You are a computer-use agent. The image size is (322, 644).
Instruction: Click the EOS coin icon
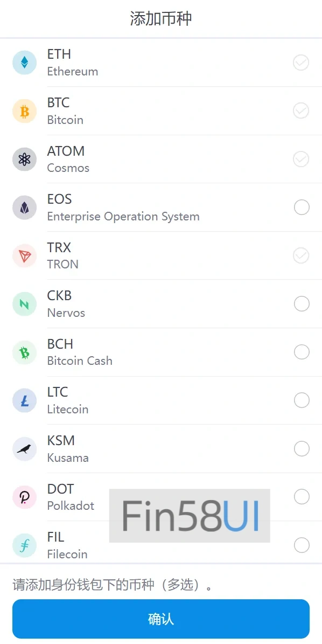point(25,207)
